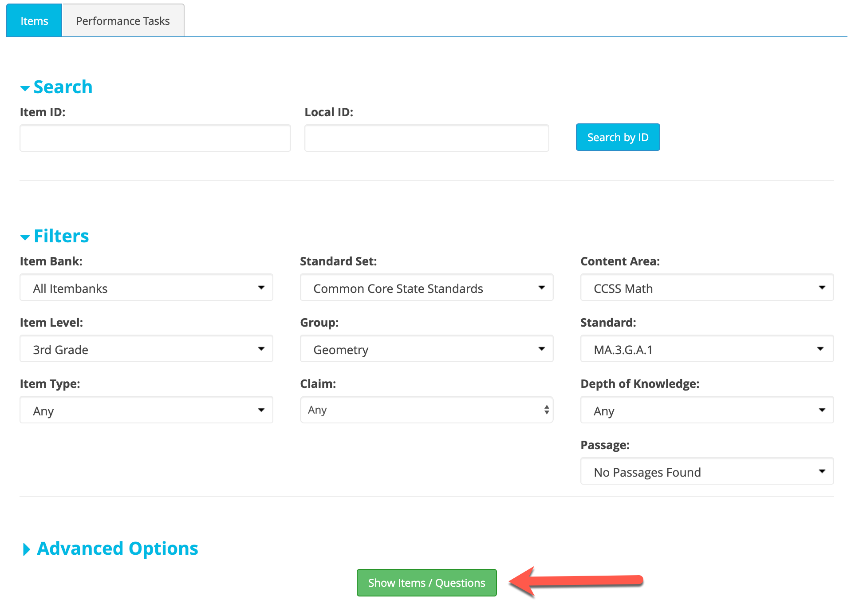Open the Standard dropdown showing MA.3.G.A.1
Viewport: 851px width, 616px height.
pyautogui.click(x=707, y=349)
